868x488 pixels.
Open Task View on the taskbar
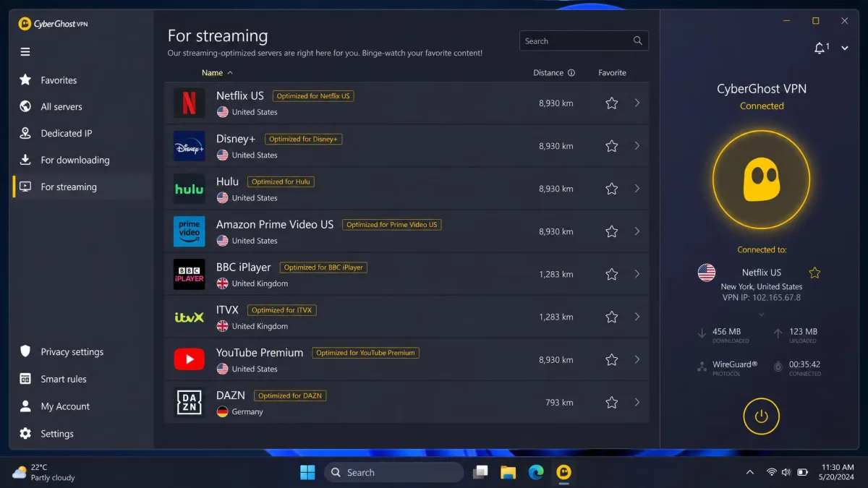click(480, 472)
